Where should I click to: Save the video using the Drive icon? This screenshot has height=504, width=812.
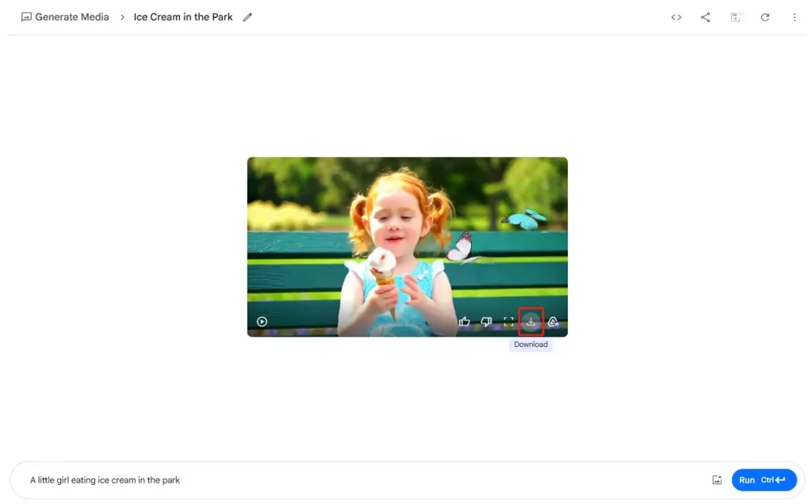click(553, 322)
